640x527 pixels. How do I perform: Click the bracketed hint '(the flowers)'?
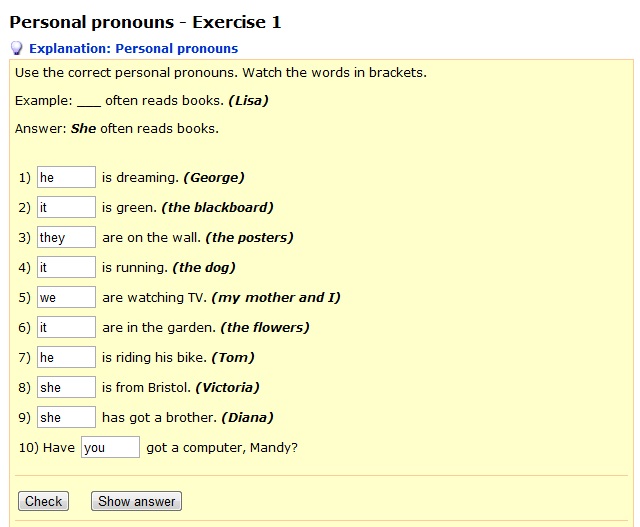click(265, 327)
